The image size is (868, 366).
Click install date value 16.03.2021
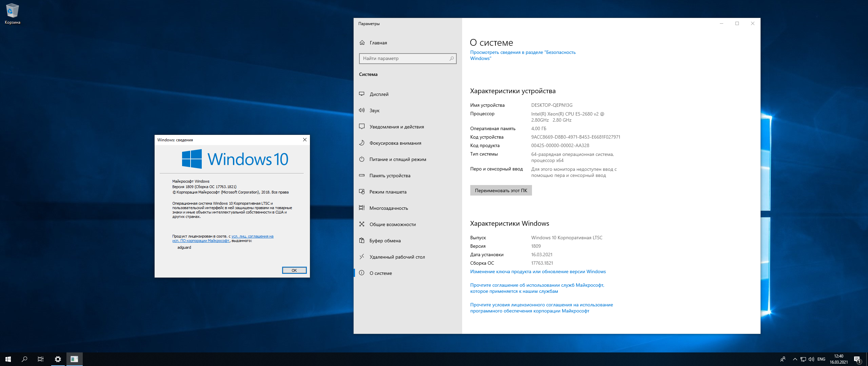(542, 255)
